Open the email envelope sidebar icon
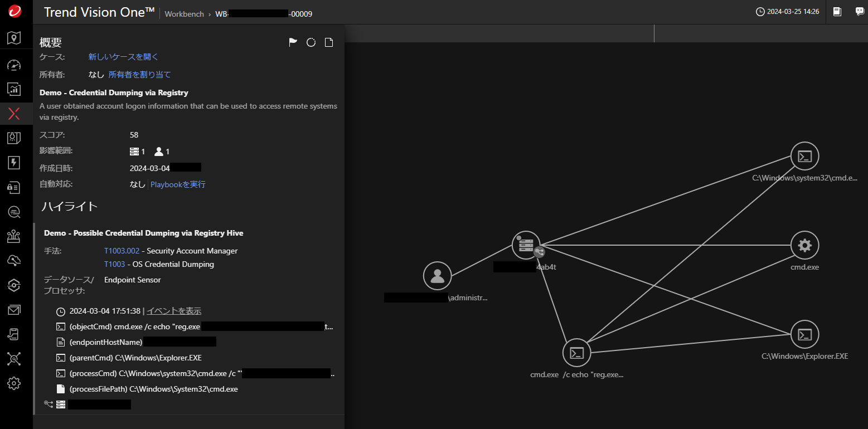This screenshot has height=429, width=868. [14, 310]
